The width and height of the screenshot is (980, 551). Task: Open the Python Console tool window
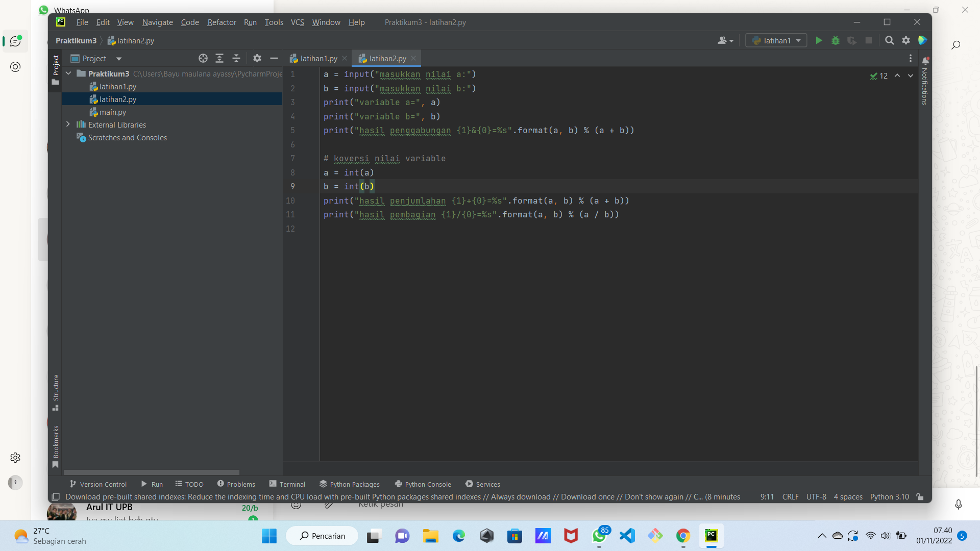(x=422, y=484)
